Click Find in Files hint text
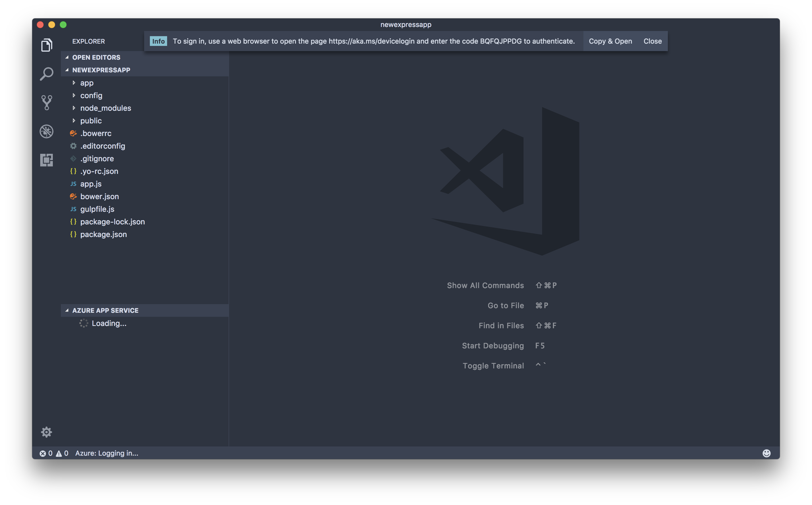812x505 pixels. [501, 325]
